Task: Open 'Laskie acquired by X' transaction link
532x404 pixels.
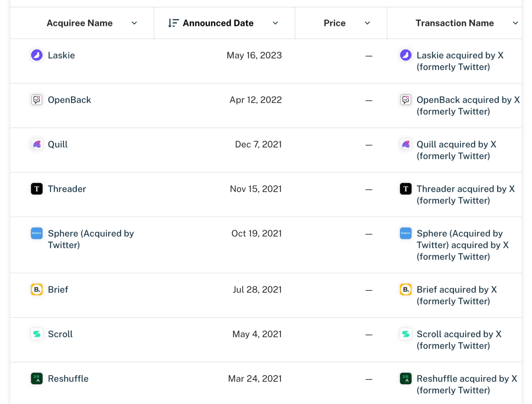Action: pyautogui.click(x=460, y=61)
